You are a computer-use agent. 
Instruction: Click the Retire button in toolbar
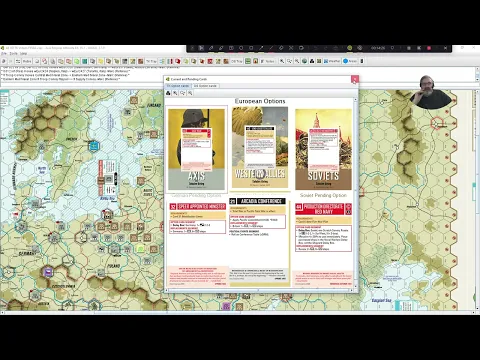pyautogui.click(x=27, y=61)
